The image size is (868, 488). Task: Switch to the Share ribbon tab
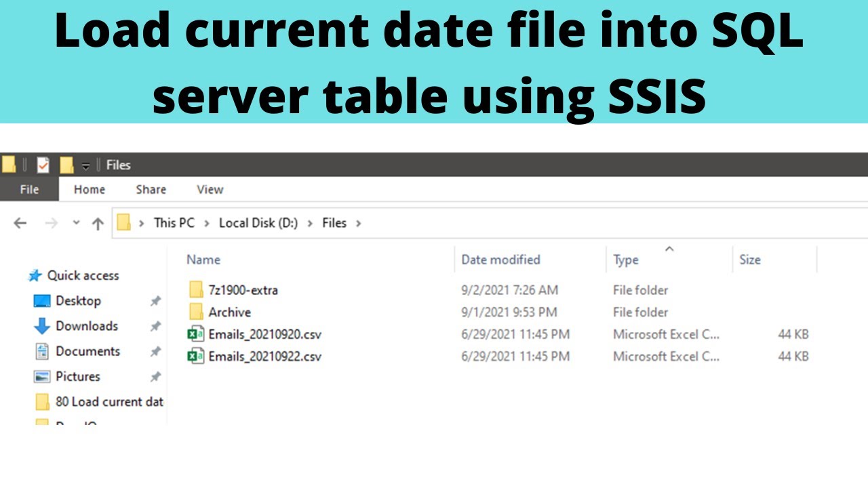click(151, 189)
